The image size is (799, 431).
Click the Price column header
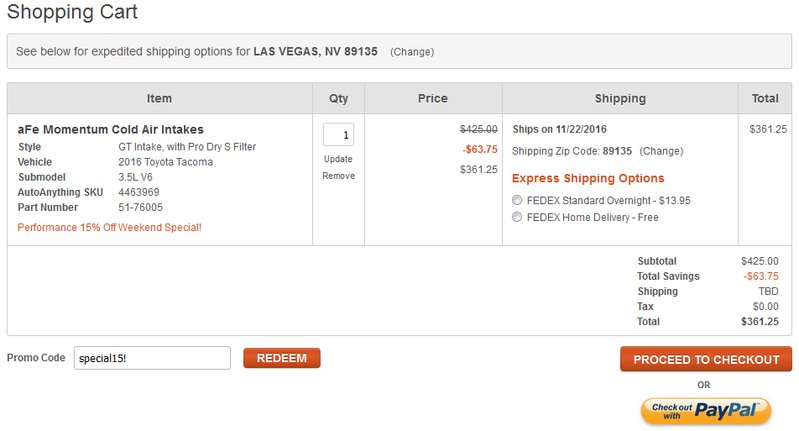point(433,98)
